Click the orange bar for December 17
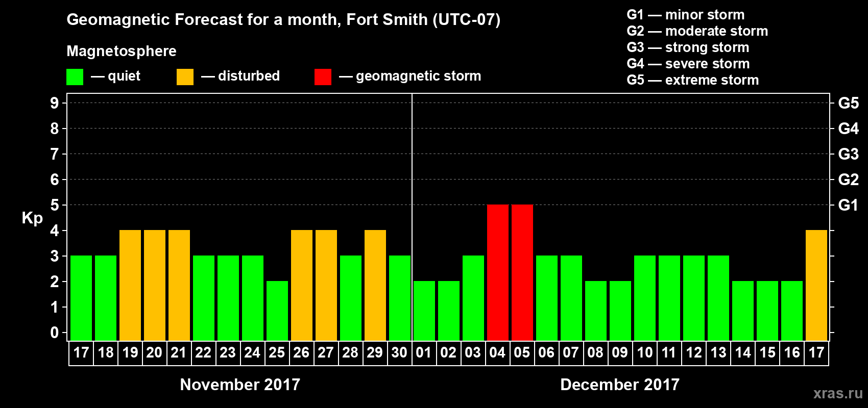Image resolution: width=868 pixels, height=408 pixels. tap(816, 285)
